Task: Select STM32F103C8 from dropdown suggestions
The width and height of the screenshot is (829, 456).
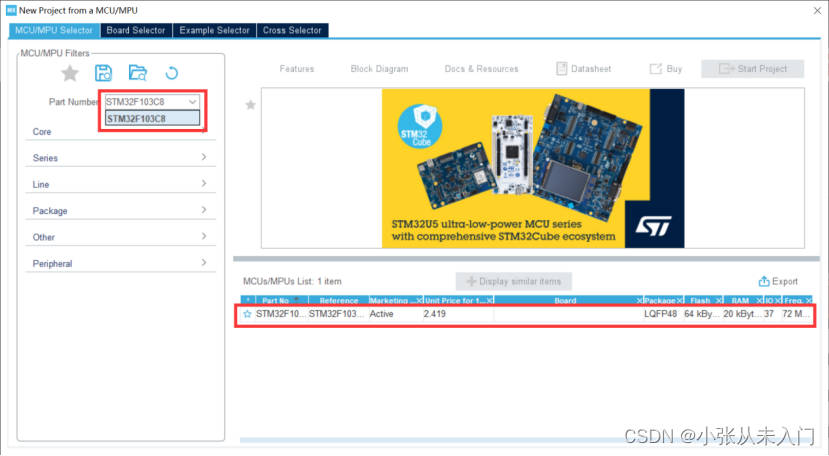Action: (x=152, y=118)
